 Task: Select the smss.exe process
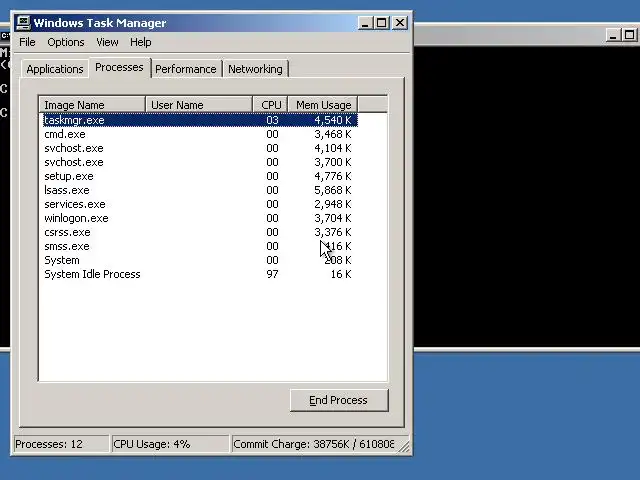coord(200,246)
